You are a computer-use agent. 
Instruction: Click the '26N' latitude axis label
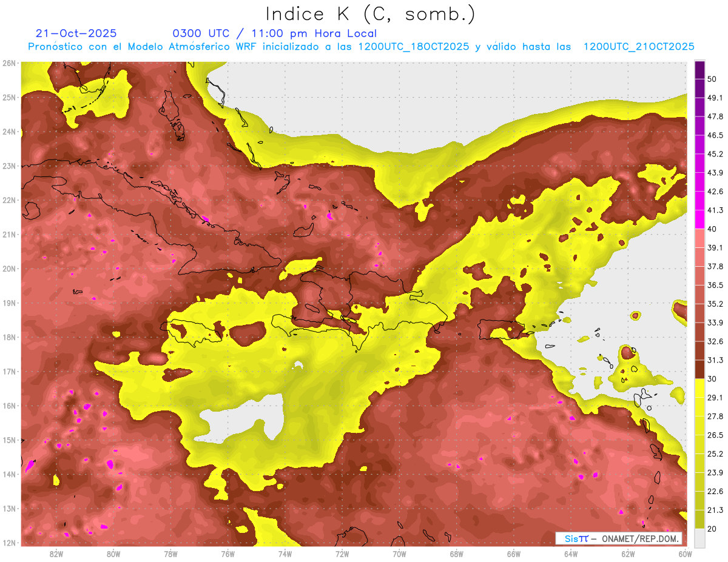[9, 63]
